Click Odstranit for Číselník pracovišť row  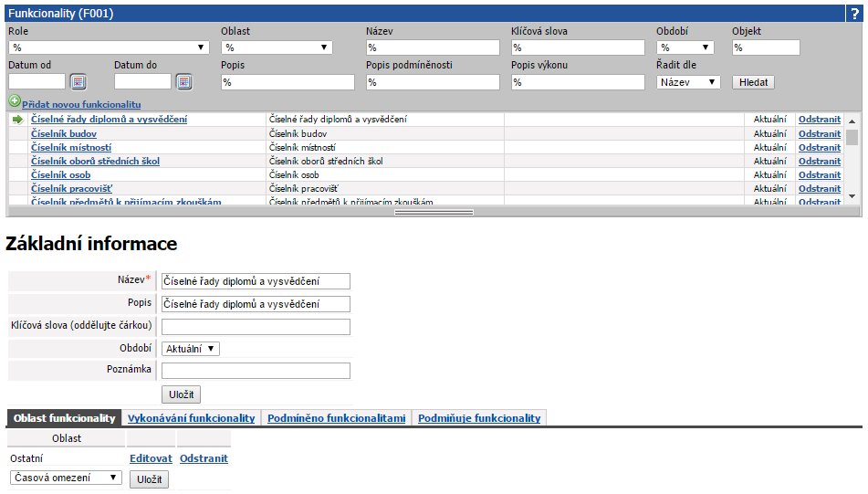820,189
